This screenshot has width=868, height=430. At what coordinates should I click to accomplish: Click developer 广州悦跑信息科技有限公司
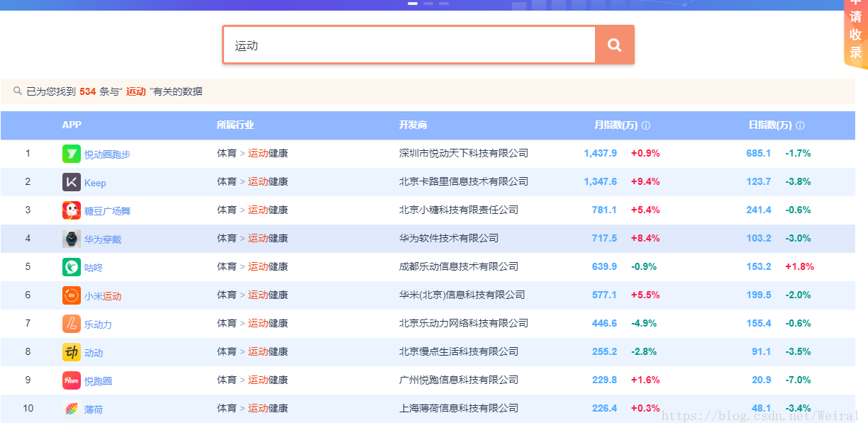[459, 380]
